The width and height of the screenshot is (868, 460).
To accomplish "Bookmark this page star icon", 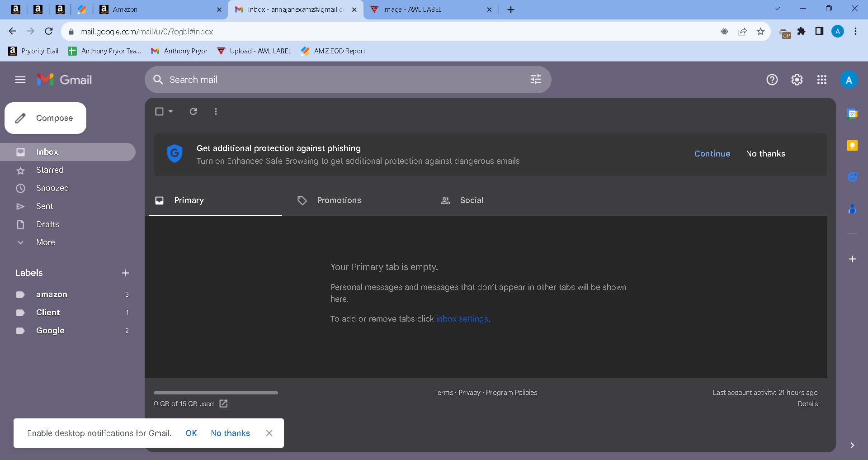I will pos(760,31).
